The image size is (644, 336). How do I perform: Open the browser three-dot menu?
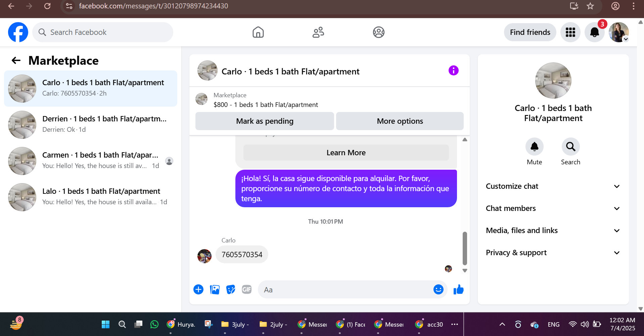634,6
